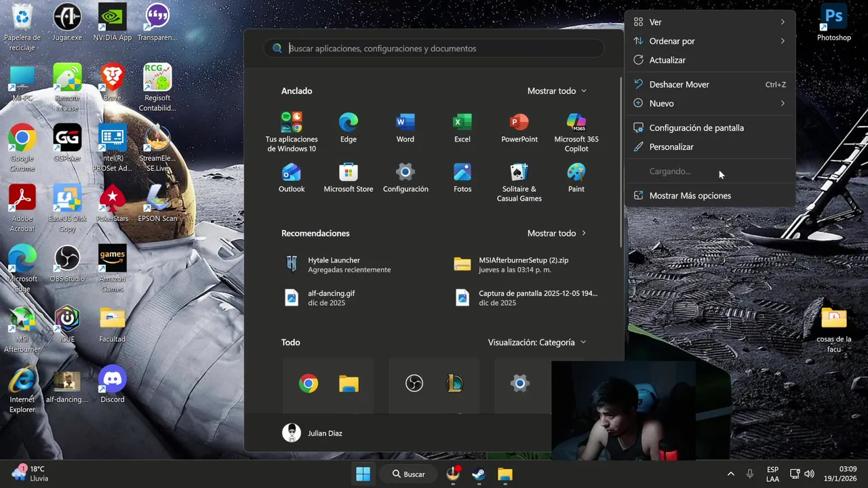The height and width of the screenshot is (488, 868).
Task: Open Facultad folder on desktop
Action: pos(112,324)
